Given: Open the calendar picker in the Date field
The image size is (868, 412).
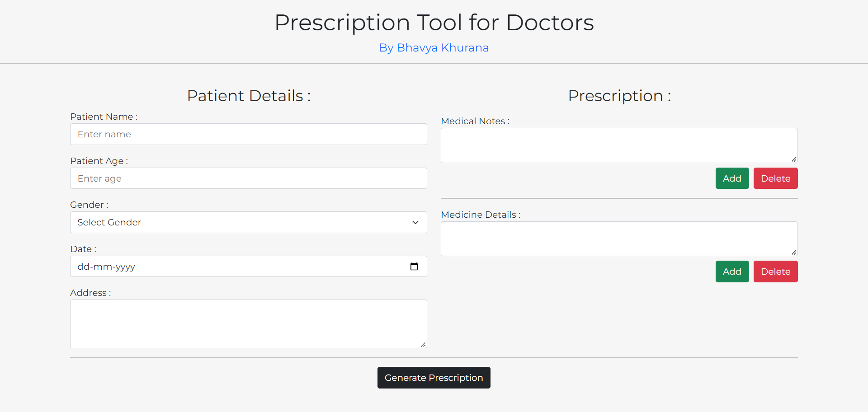Looking at the screenshot, I should (414, 267).
